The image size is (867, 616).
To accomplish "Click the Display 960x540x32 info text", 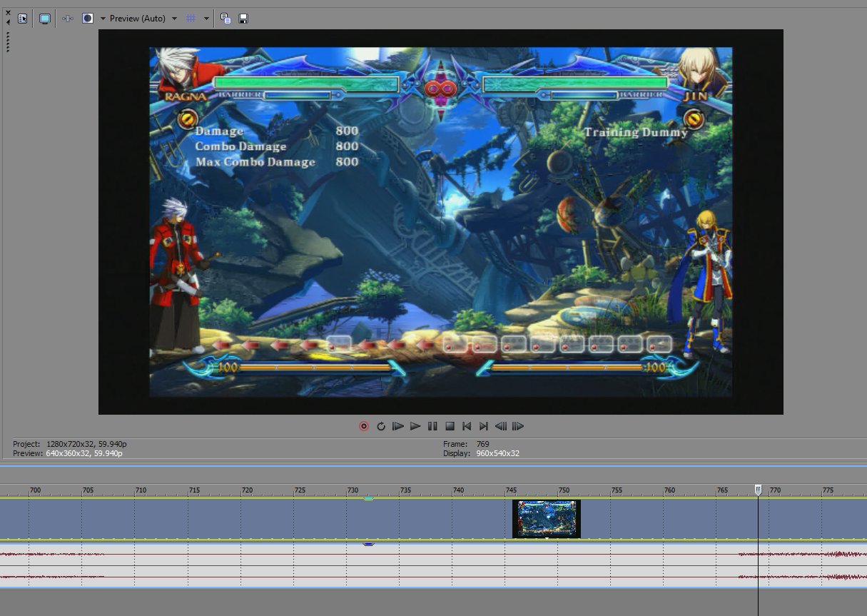I will 497,453.
